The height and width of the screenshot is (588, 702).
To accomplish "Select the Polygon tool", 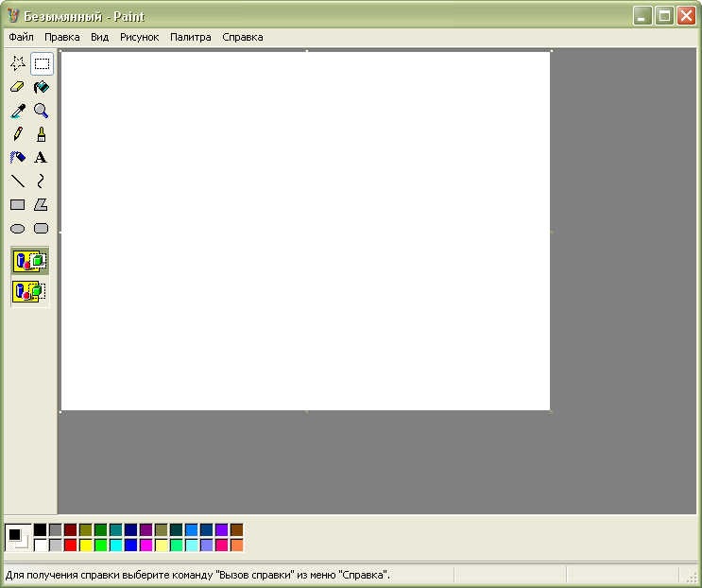I will (42, 204).
